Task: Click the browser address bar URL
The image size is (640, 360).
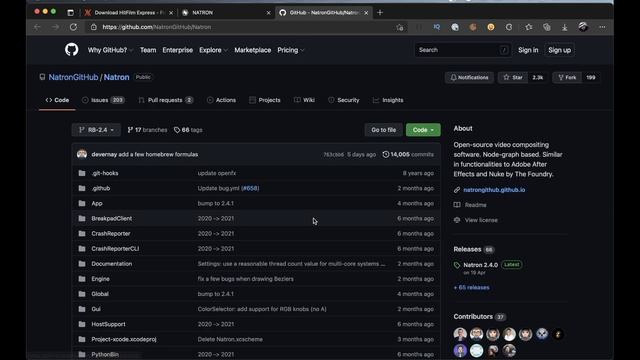Action: click(x=157, y=27)
